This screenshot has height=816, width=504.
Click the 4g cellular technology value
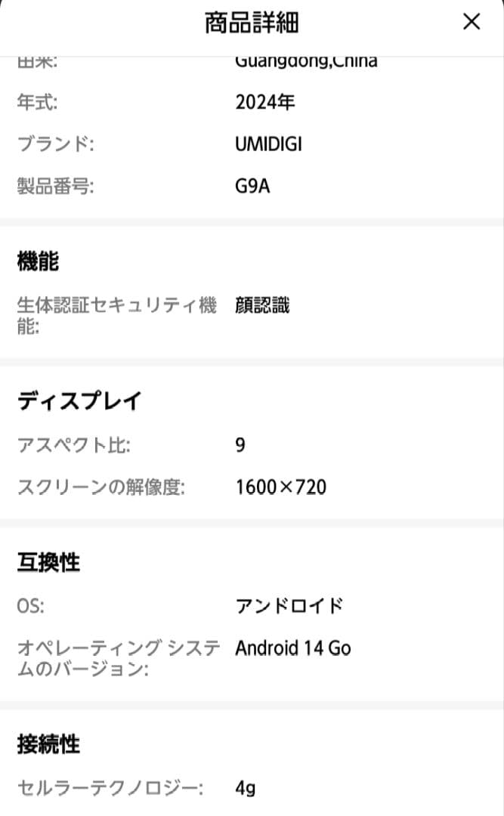pos(246,788)
